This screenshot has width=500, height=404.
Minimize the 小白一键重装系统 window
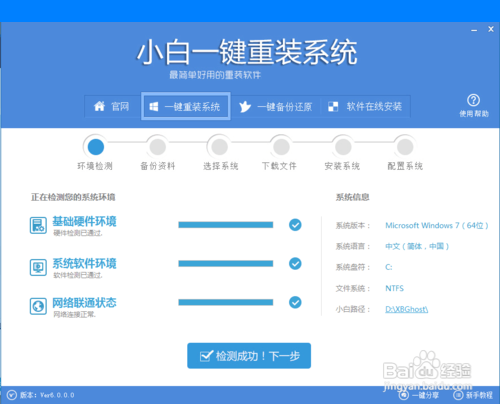[x=474, y=30]
